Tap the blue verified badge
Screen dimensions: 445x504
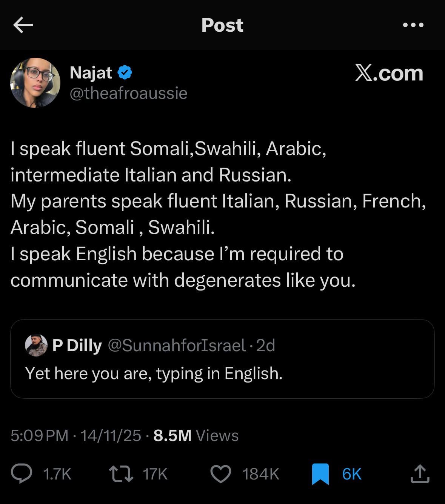[x=125, y=72]
